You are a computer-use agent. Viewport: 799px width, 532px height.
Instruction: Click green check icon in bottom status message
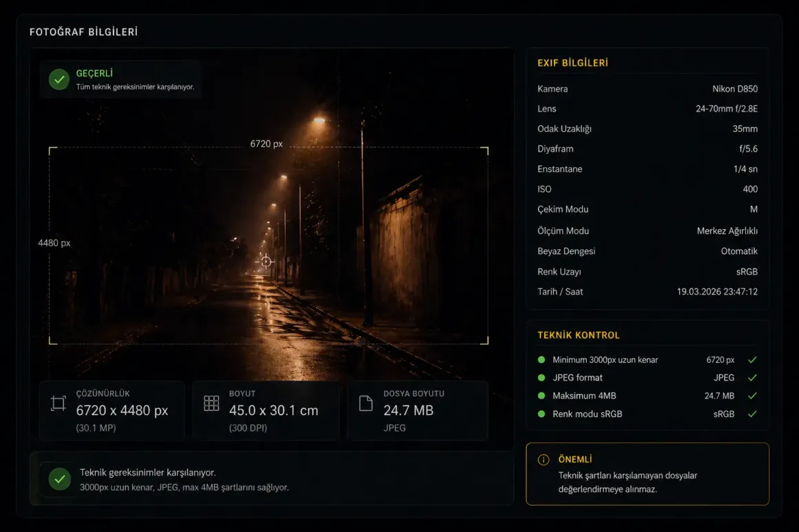[60, 479]
